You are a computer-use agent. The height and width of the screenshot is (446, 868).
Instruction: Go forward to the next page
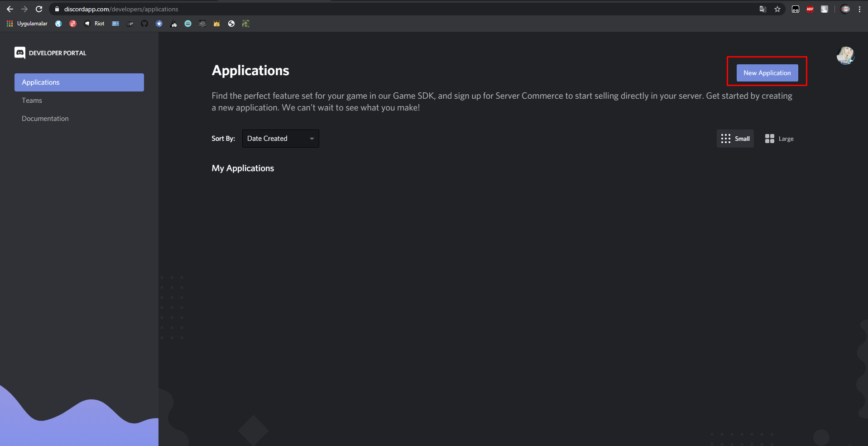pos(24,9)
